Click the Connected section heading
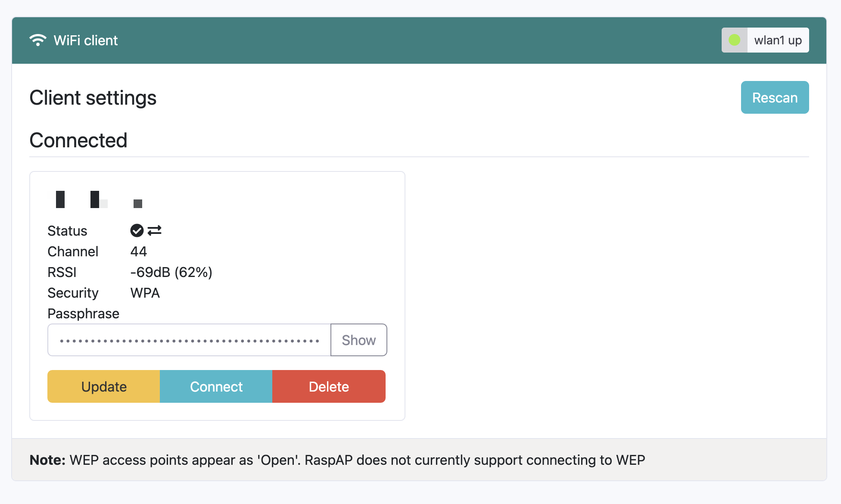The image size is (841, 504). [x=78, y=140]
